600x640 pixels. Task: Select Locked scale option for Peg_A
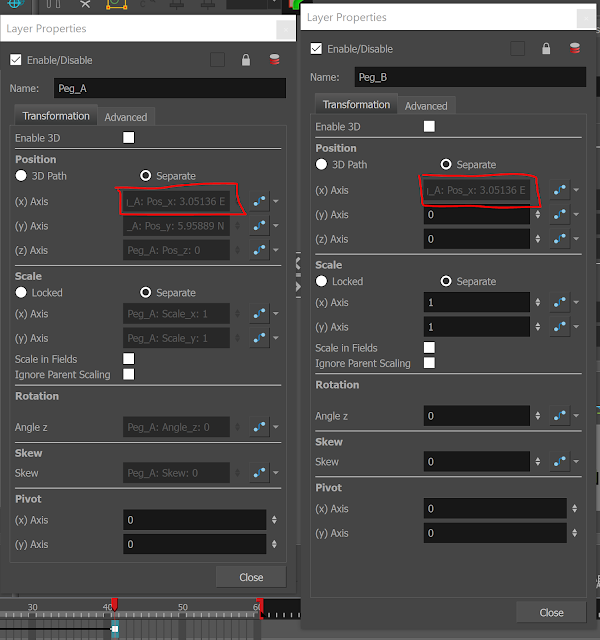(x=21, y=293)
